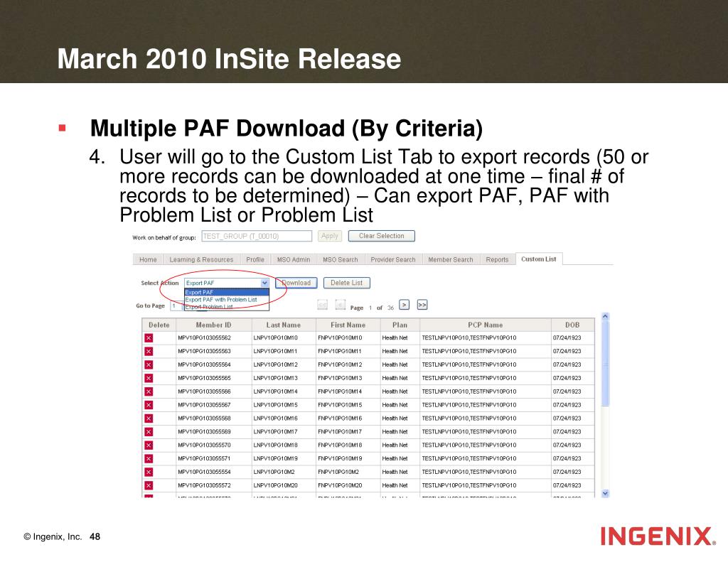Jump to the last results page
728x562 pixels.
[x=422, y=305]
